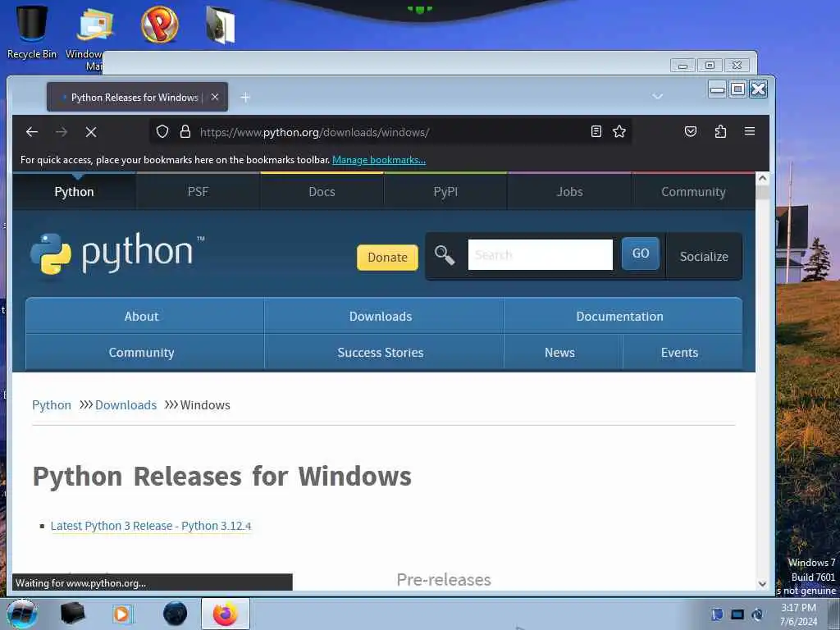
Task: Click the magnifying glass search icon
Action: pyautogui.click(x=444, y=255)
